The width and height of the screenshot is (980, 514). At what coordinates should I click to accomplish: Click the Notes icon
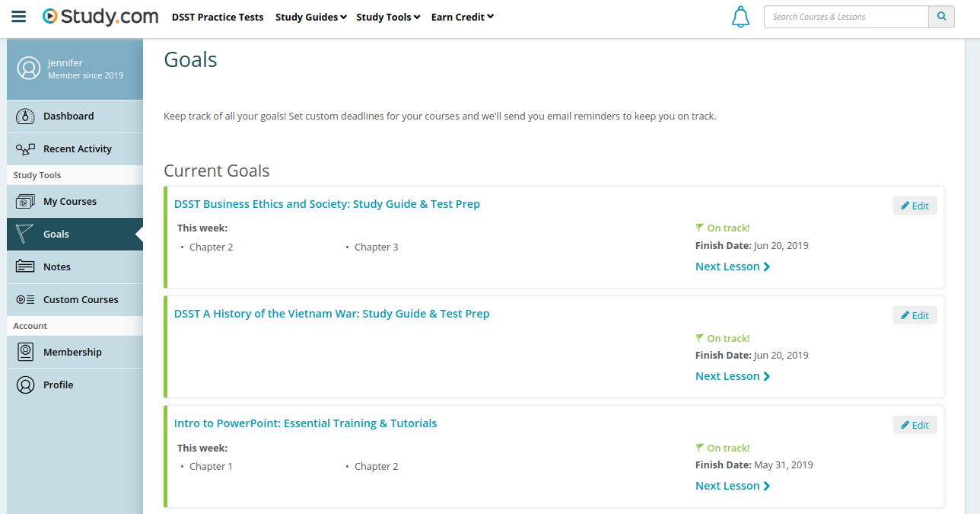[x=25, y=267]
